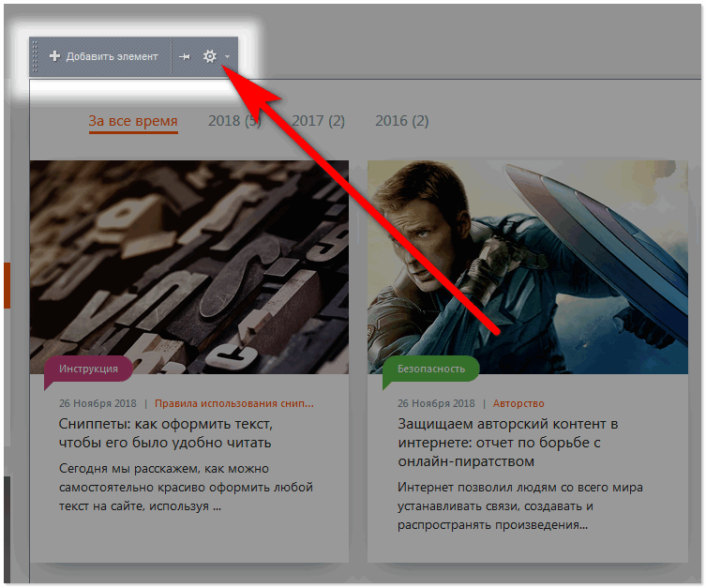This screenshot has width=706, height=588.
Task: Click excerpt Сегодня мы расскажем, как можно
Action: [186, 487]
